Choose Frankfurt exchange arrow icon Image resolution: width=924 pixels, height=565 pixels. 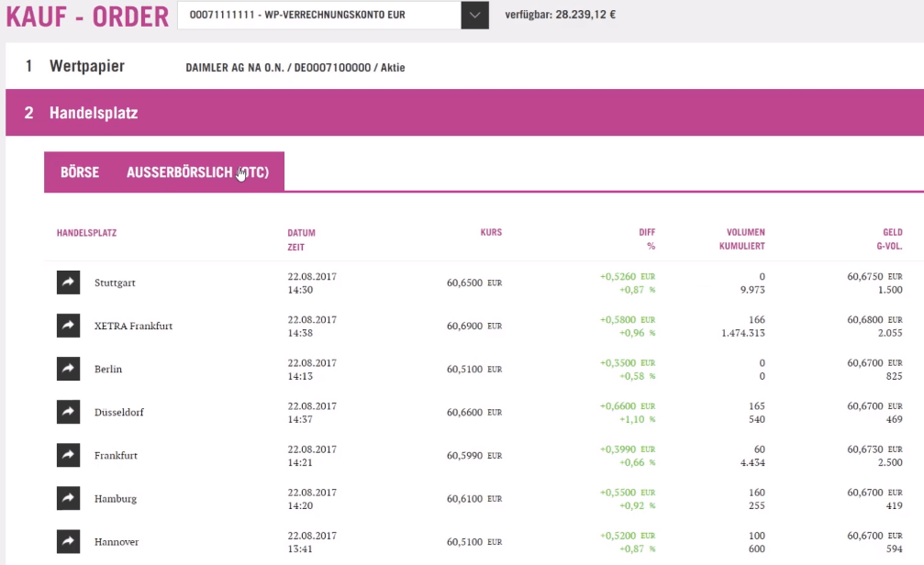pyautogui.click(x=68, y=455)
